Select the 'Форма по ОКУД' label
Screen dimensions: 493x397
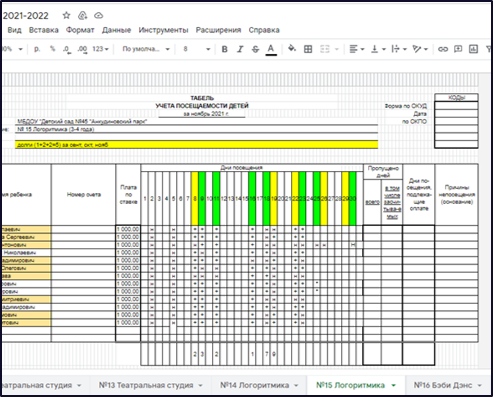(406, 106)
